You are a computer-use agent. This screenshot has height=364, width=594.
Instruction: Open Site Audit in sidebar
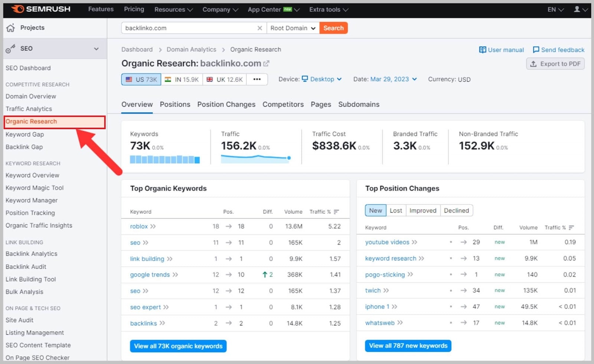pyautogui.click(x=19, y=320)
